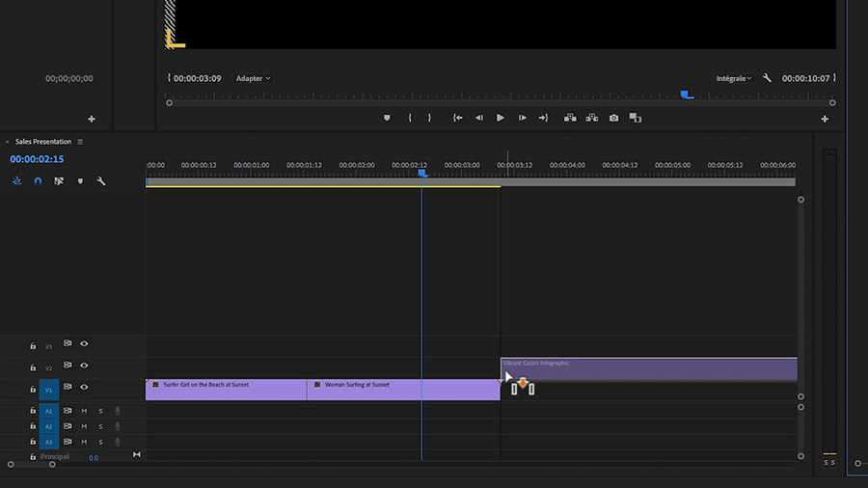Image resolution: width=868 pixels, height=488 pixels.
Task: Click timeline timecode 00:00:02:15
Action: [x=37, y=159]
